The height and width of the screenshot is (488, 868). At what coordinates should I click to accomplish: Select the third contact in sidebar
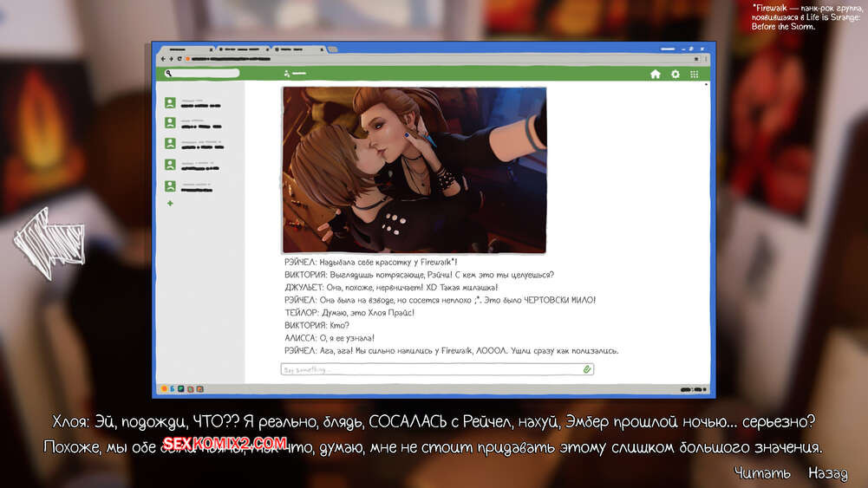coord(170,145)
